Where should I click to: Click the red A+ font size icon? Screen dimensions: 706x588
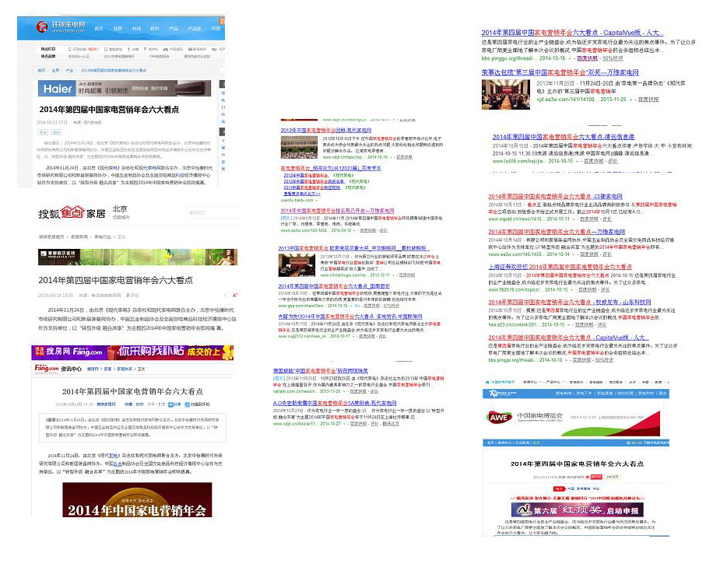234,295
